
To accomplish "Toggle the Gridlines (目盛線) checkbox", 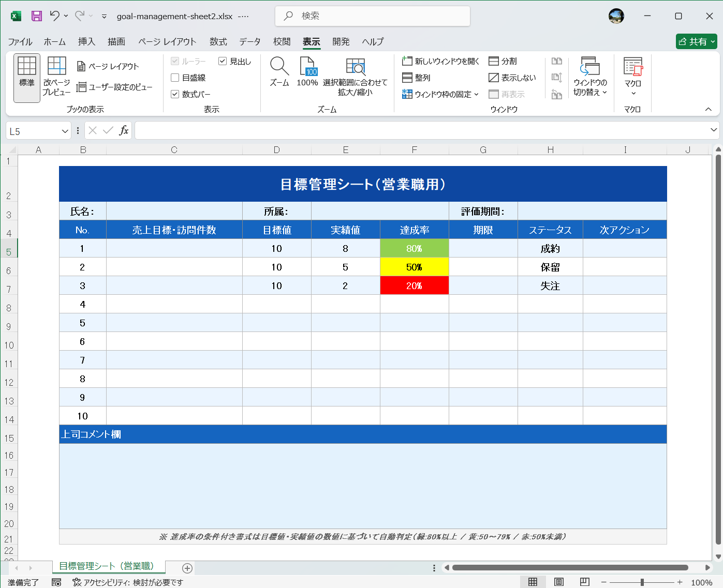I will tap(175, 78).
